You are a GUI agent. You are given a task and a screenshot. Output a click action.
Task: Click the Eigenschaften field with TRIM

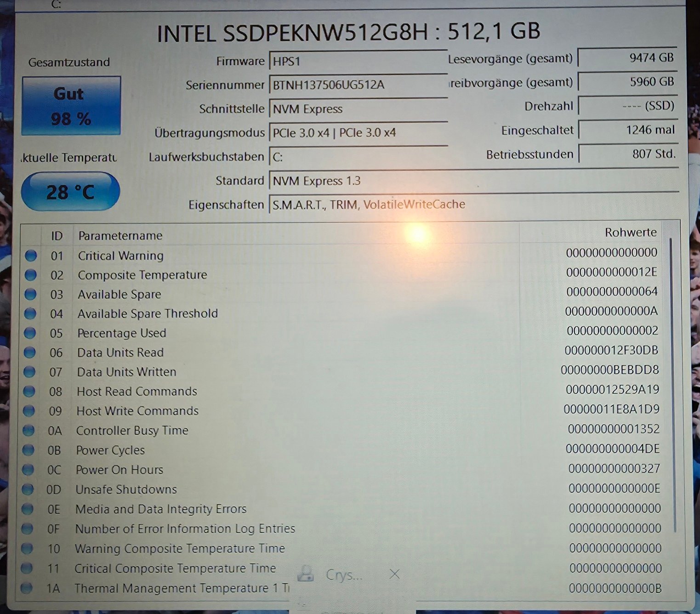[473, 205]
